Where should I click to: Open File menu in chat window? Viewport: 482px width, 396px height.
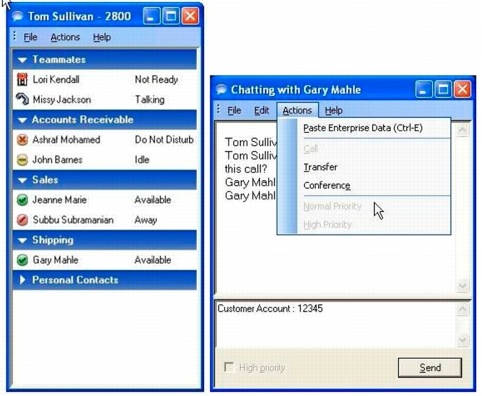[234, 110]
